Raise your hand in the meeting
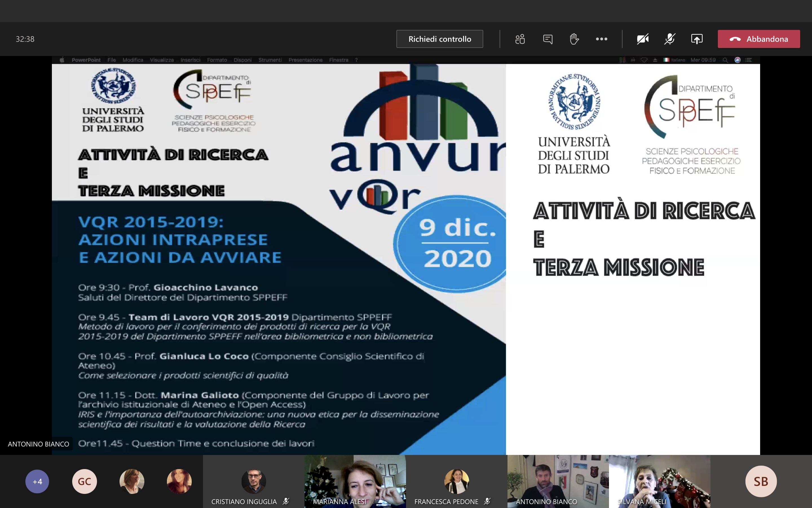812x508 pixels. [574, 39]
